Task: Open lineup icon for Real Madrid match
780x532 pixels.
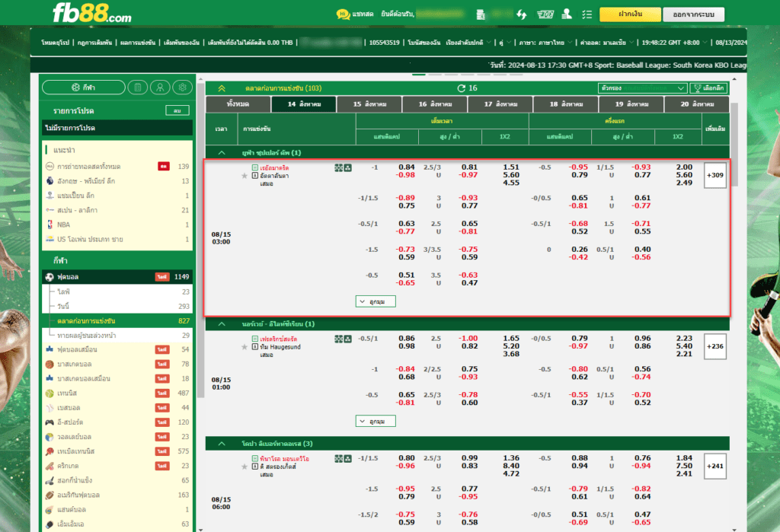Action: (347, 168)
